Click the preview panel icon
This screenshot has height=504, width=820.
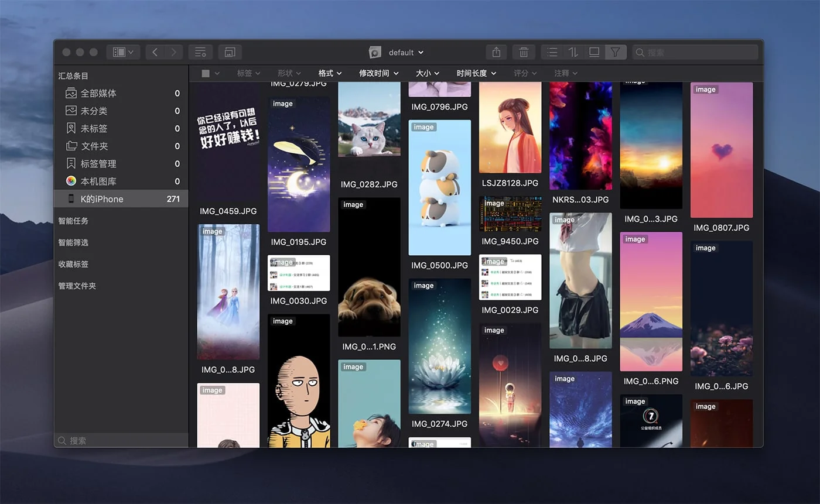(x=594, y=52)
